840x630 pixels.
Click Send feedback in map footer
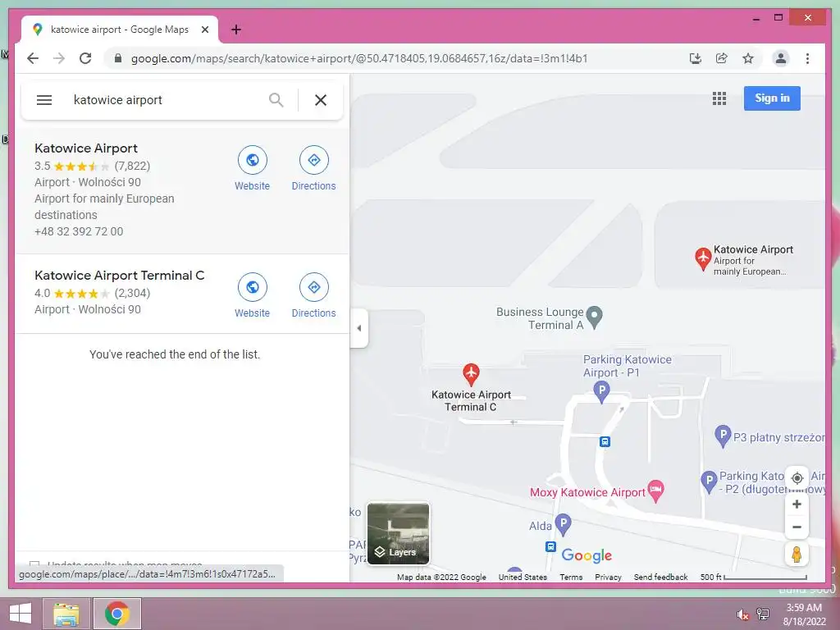point(660,577)
